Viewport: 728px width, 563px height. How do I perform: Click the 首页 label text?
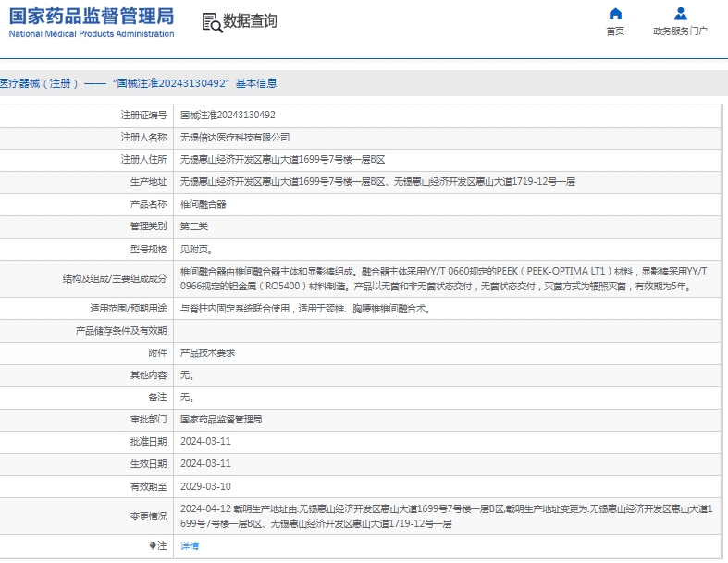(x=615, y=31)
